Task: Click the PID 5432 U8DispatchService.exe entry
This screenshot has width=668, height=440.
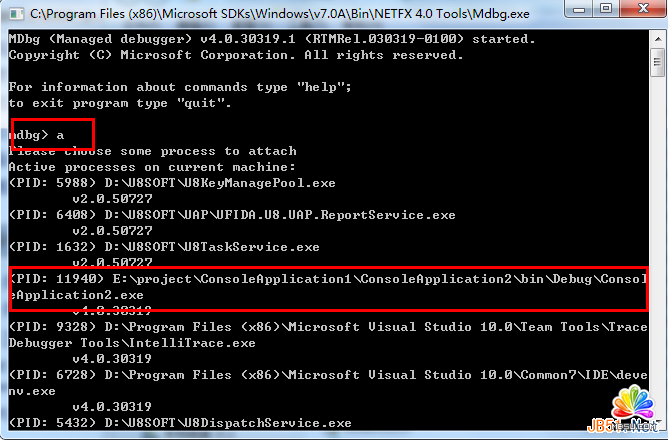Action: 180,423
